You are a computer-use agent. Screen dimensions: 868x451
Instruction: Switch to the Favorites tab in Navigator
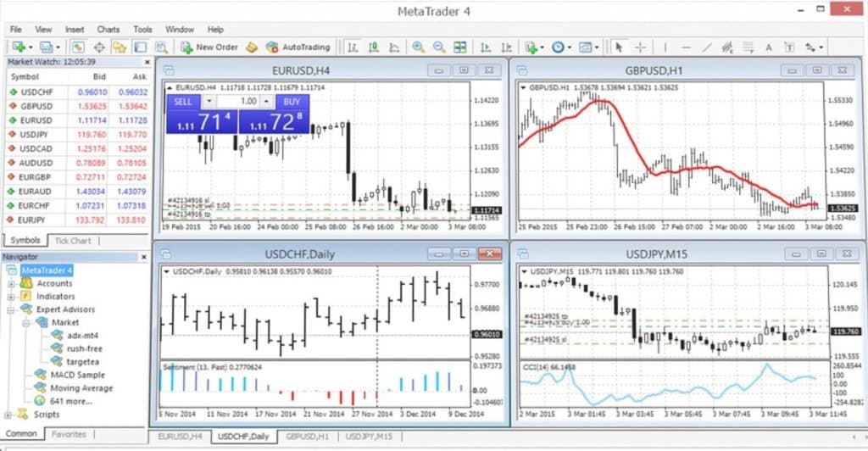pos(69,434)
